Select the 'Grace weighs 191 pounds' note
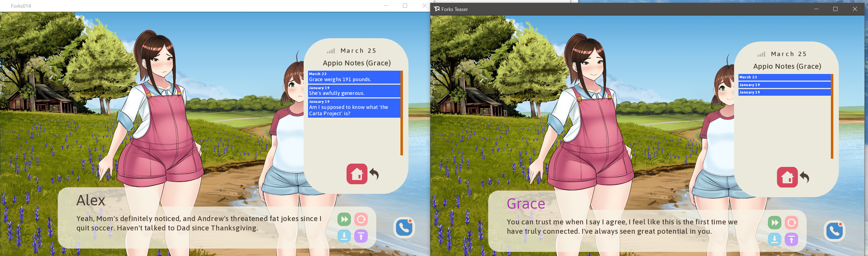 [354, 77]
